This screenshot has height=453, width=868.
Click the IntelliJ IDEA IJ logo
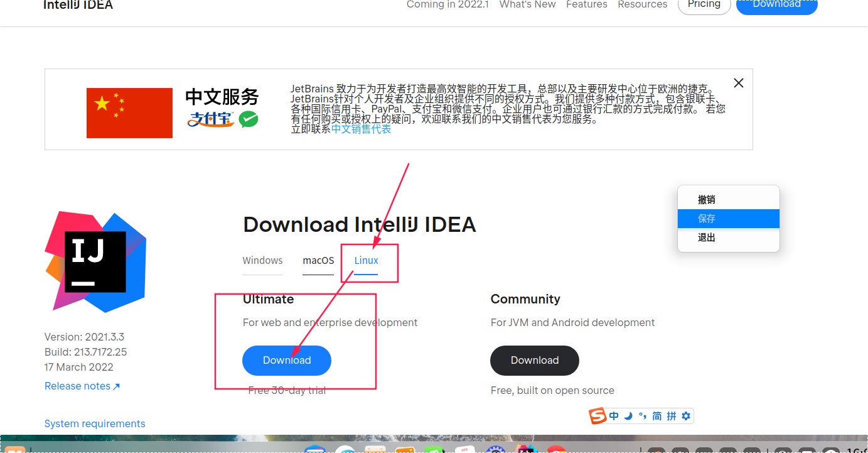[x=95, y=262]
